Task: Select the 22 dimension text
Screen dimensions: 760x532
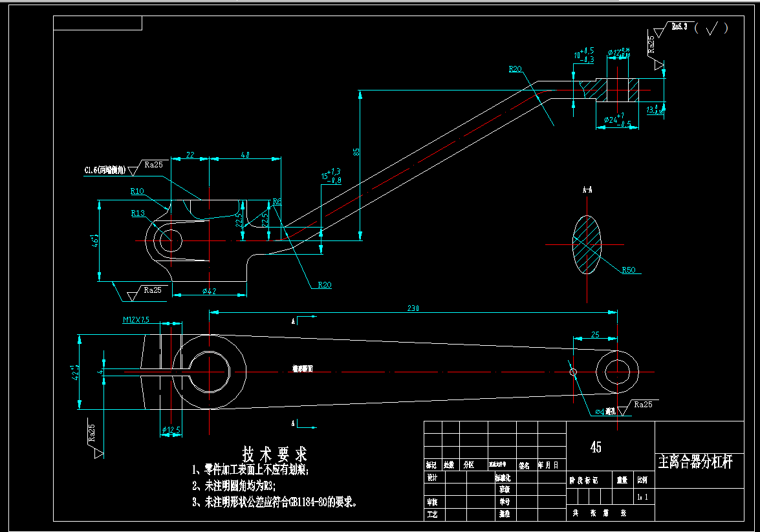Action: point(190,154)
